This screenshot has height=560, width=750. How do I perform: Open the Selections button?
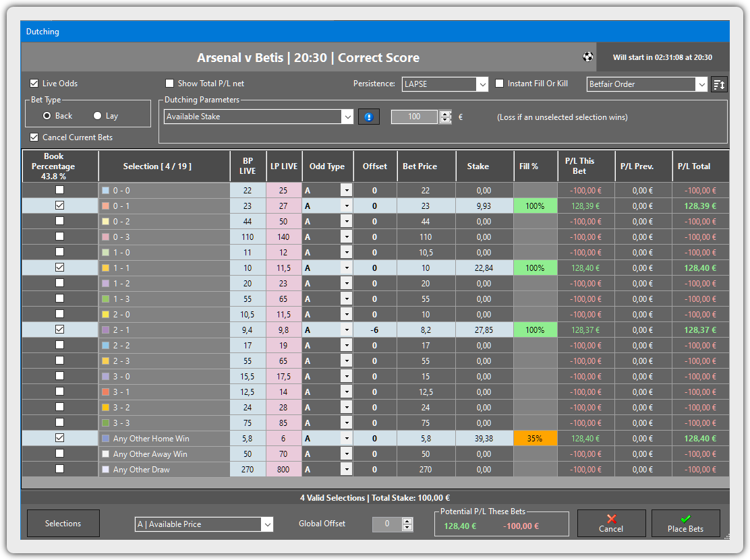(63, 523)
